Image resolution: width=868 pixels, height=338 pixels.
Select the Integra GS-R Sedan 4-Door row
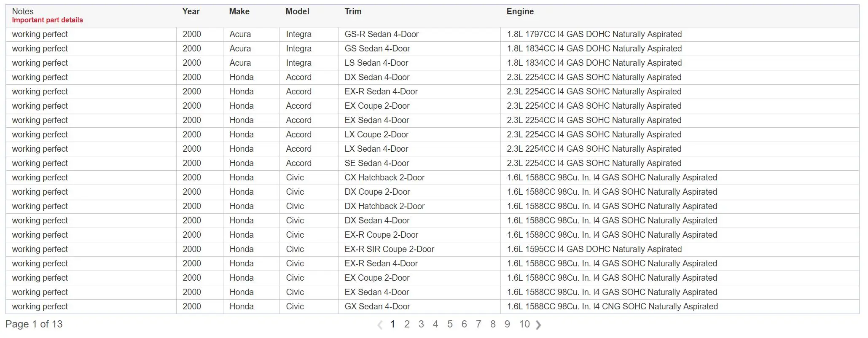click(x=433, y=34)
